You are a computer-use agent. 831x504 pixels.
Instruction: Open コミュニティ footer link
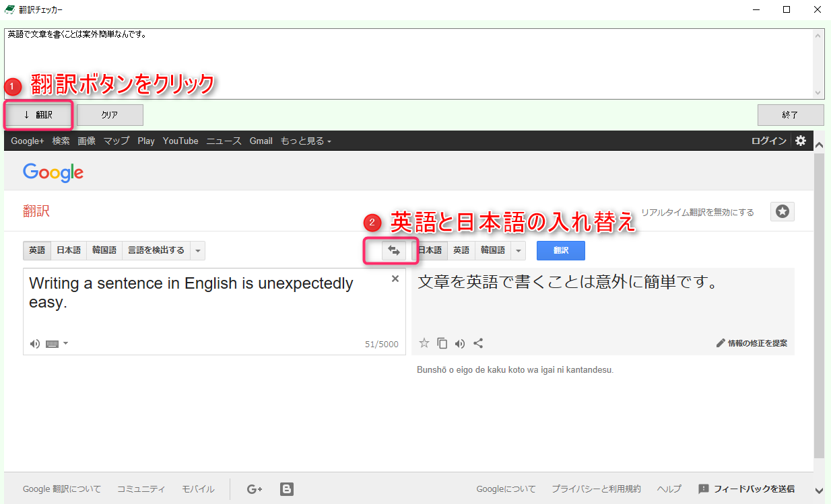pyautogui.click(x=141, y=489)
